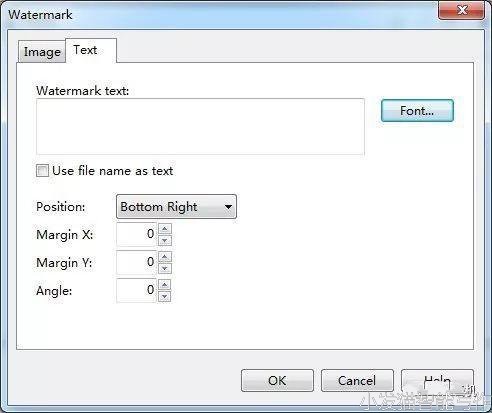Click the Margin Y value field
492x413 pixels.
pyautogui.click(x=136, y=262)
